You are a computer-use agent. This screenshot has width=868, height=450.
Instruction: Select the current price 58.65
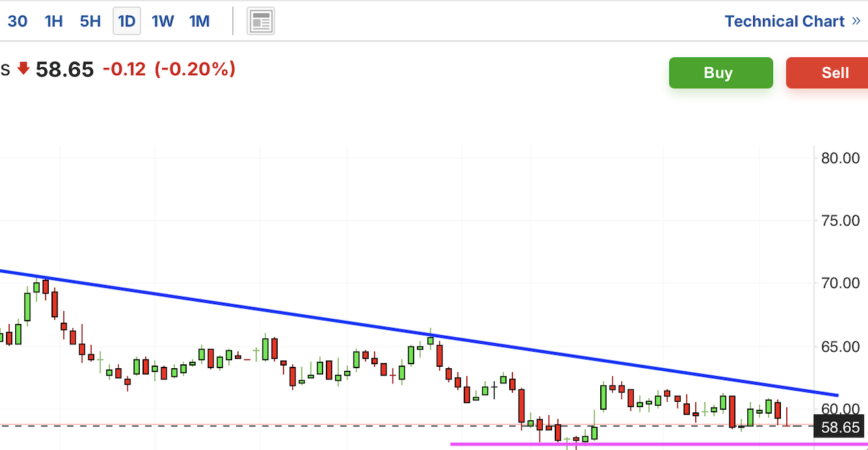pos(65,69)
